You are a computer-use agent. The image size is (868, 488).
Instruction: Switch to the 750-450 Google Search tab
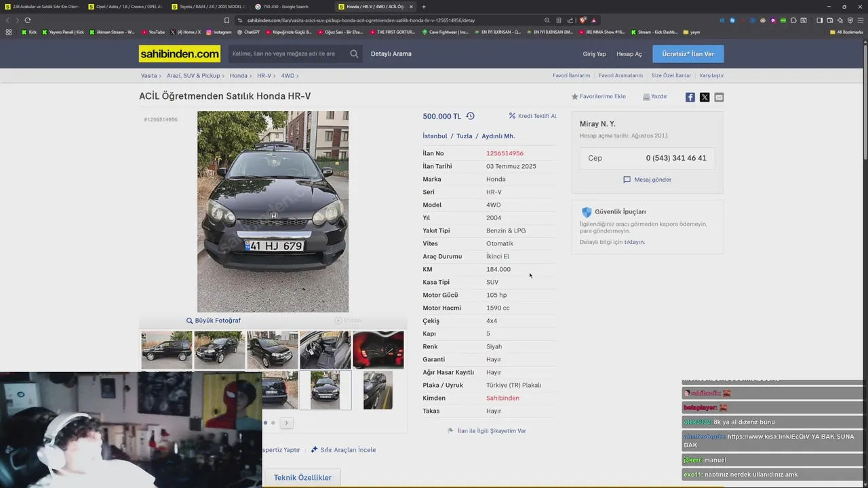pos(292,7)
